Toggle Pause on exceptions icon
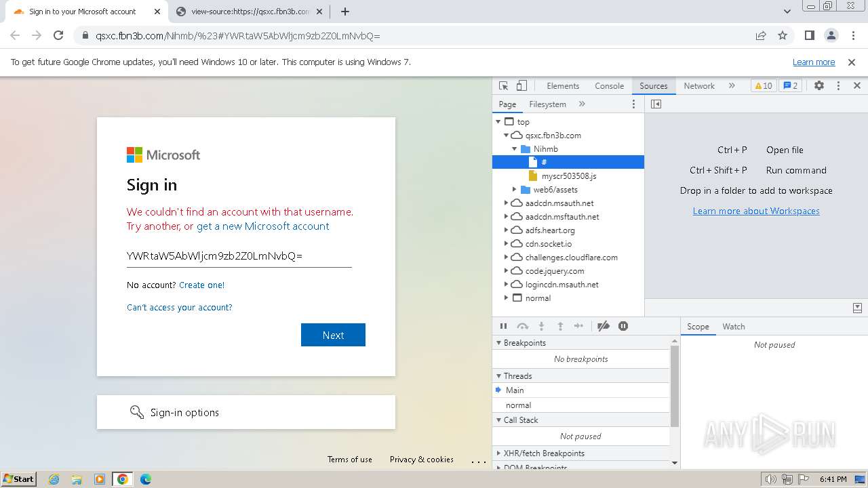The height and width of the screenshot is (488, 868). click(623, 326)
